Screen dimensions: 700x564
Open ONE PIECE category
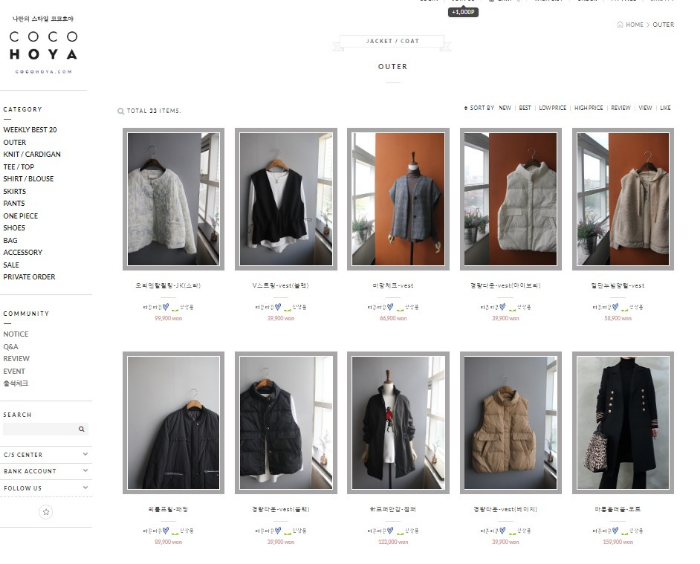pos(21,216)
